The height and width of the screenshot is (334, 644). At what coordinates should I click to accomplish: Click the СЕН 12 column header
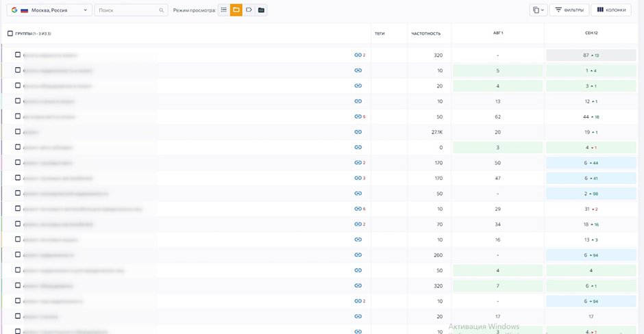click(x=591, y=34)
